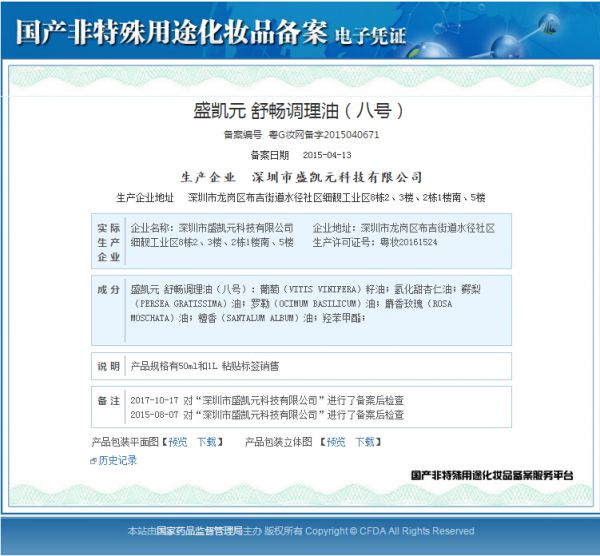Viewport: 600px width, 556px height.
Task: Preview the 产品包装立体图 image
Action: [x=336, y=442]
